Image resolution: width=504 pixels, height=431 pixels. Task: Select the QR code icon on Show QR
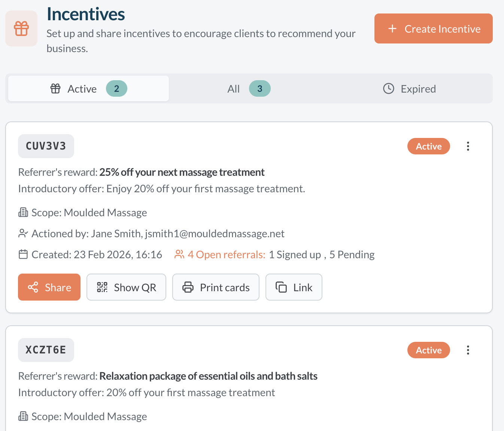[102, 287]
